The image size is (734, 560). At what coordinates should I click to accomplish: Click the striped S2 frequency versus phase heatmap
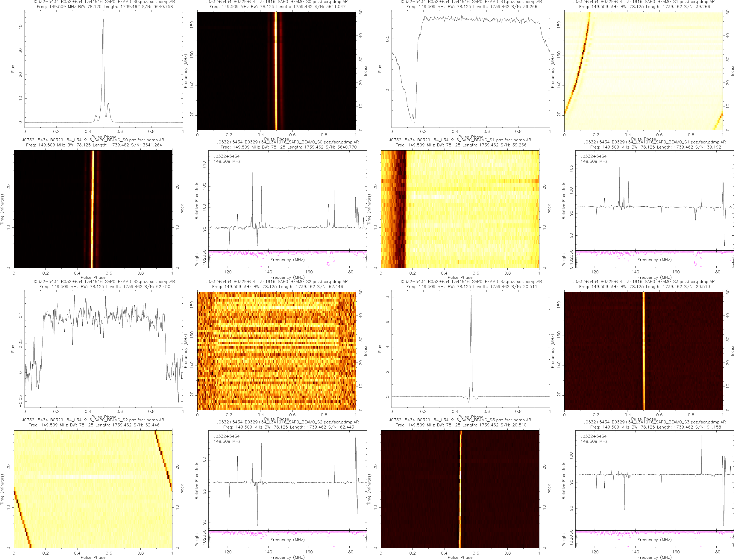pyautogui.click(x=276, y=351)
